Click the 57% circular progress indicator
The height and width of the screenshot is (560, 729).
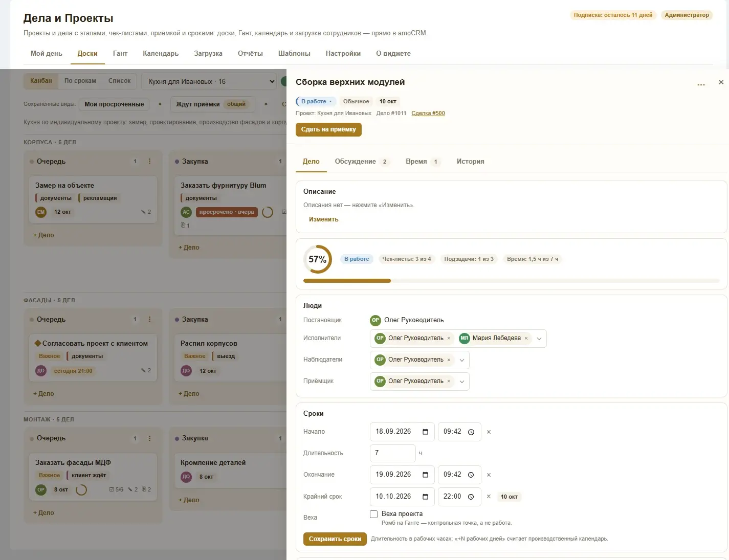tap(318, 259)
